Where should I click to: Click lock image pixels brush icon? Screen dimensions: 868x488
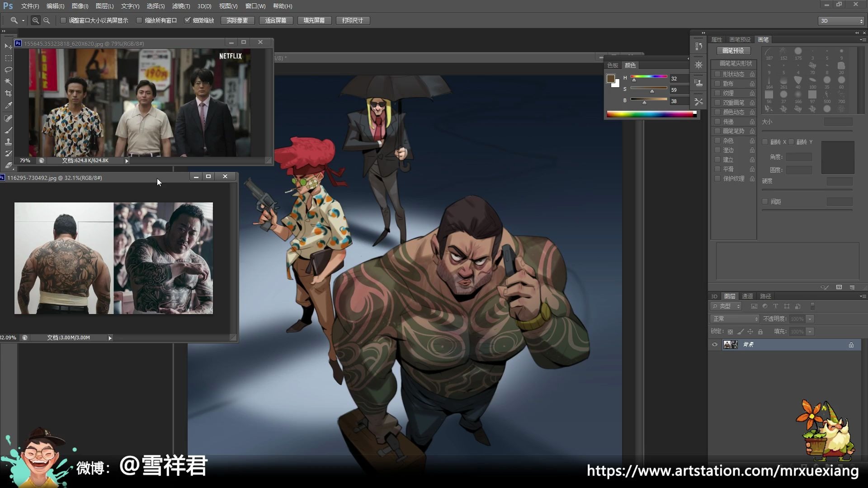[740, 332]
